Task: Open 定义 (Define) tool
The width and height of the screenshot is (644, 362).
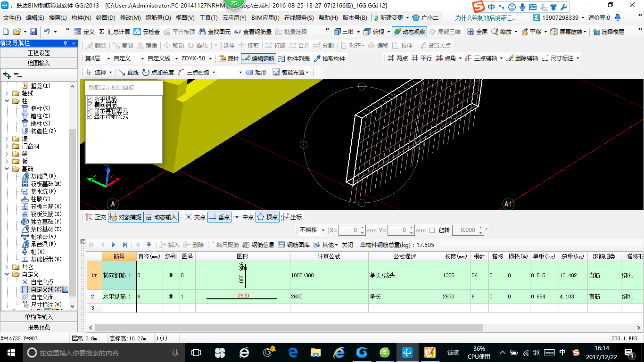Action: 84,32
